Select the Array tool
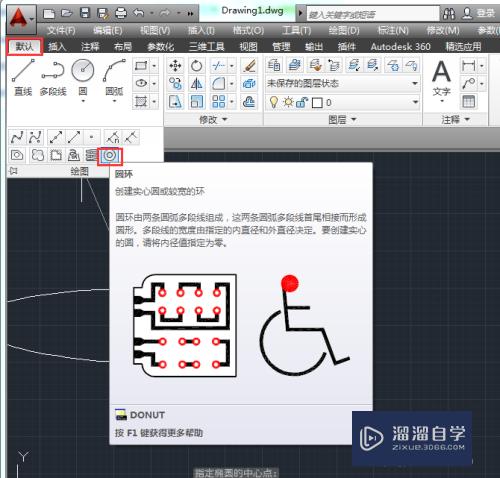 click(x=219, y=101)
